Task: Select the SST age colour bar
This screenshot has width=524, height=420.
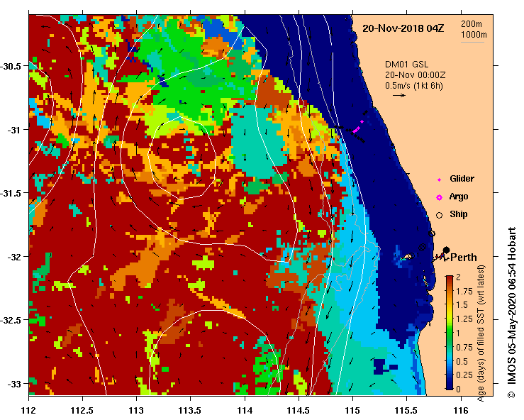Action: click(450, 333)
